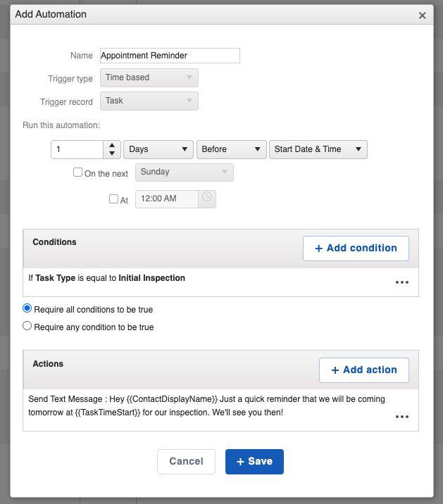The width and height of the screenshot is (443, 504).
Task: Click the clock icon in time field
Action: pos(207,198)
